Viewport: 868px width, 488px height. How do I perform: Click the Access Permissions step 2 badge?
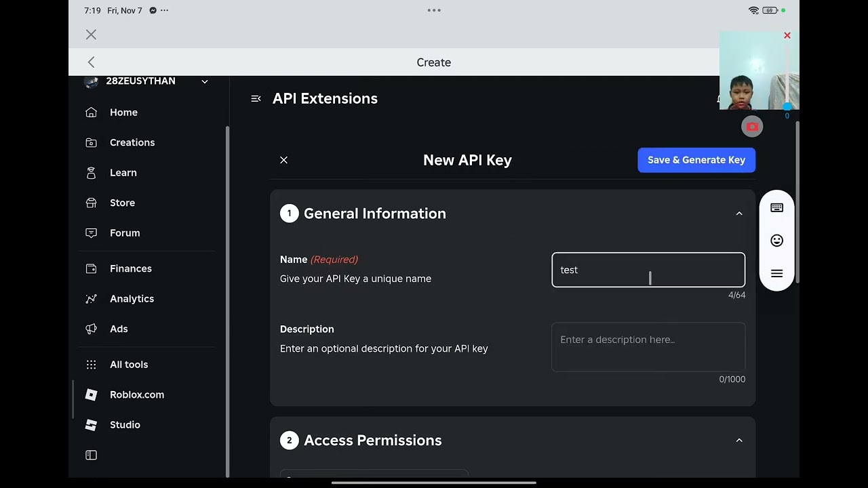coord(289,441)
